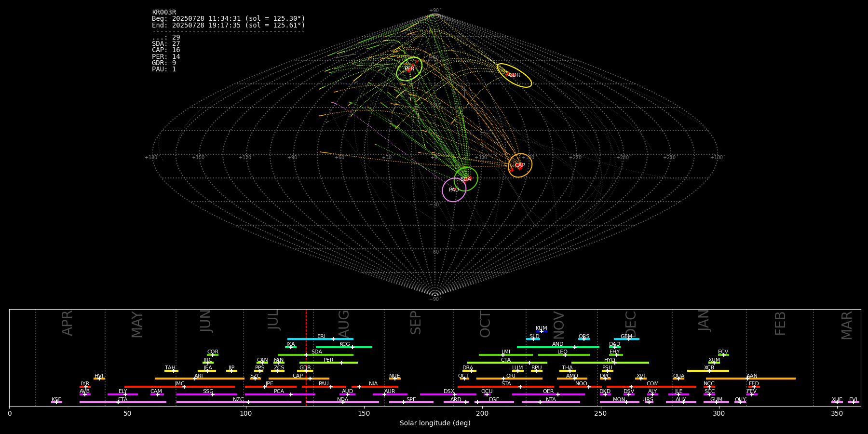Click the 'CAP: 16' legend count entry
The image size is (868, 434).
point(166,50)
